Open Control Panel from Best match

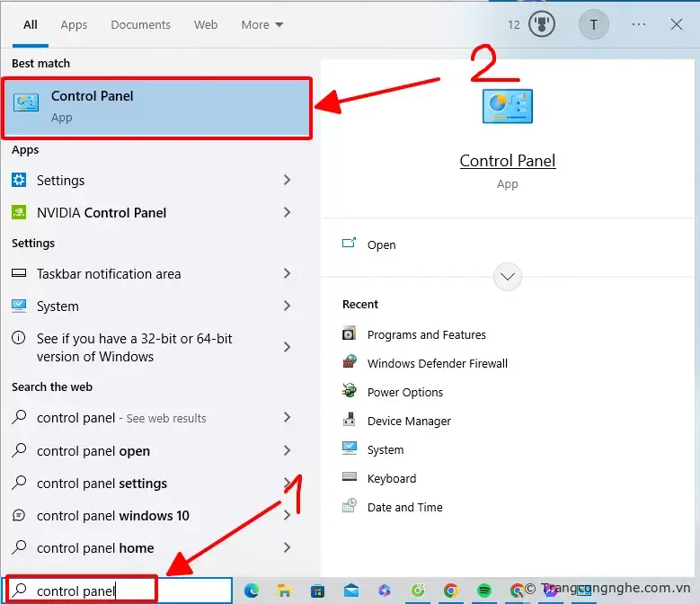point(157,107)
